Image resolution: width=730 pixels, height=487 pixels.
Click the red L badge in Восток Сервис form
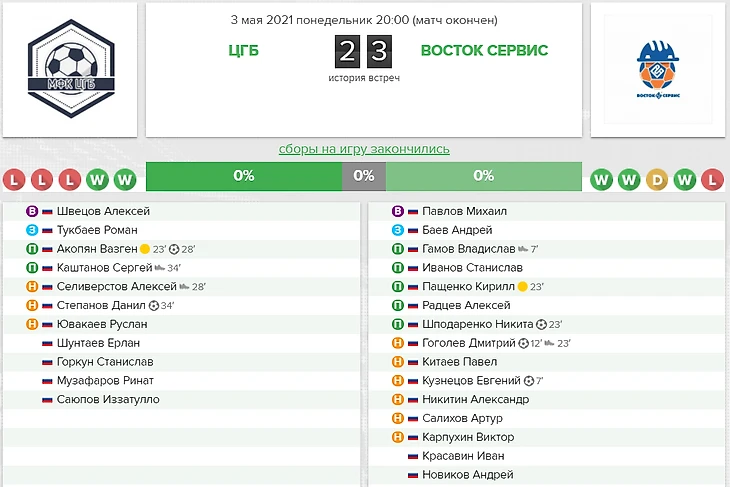click(x=711, y=180)
